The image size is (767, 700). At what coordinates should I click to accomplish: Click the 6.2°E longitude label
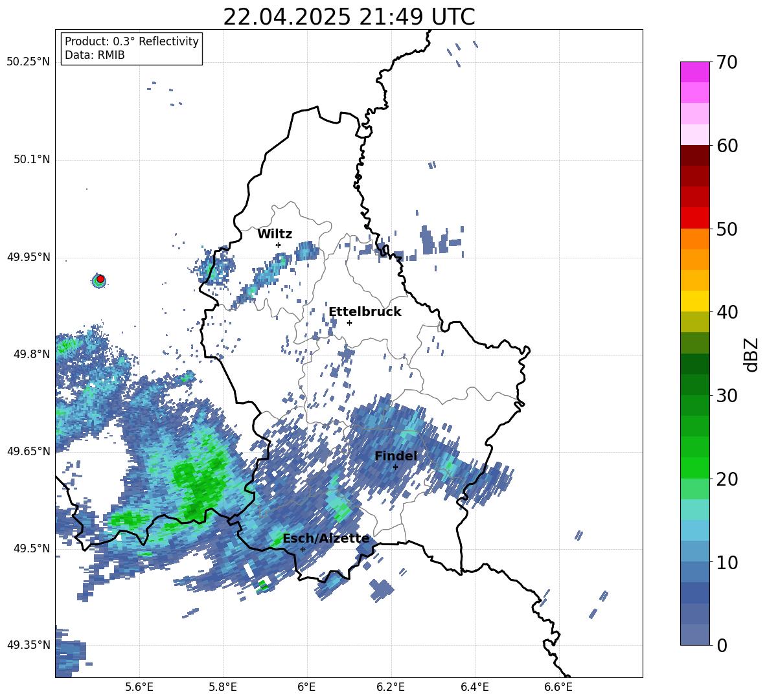tap(391, 687)
